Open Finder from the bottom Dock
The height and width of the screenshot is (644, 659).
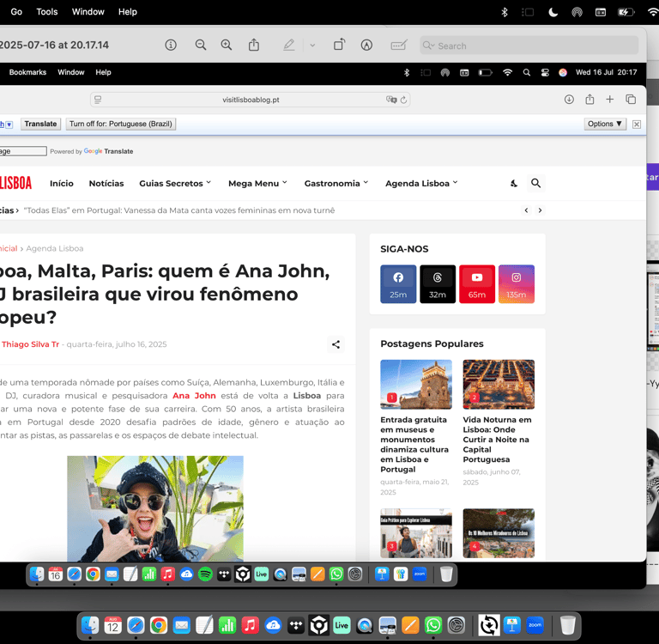90,625
